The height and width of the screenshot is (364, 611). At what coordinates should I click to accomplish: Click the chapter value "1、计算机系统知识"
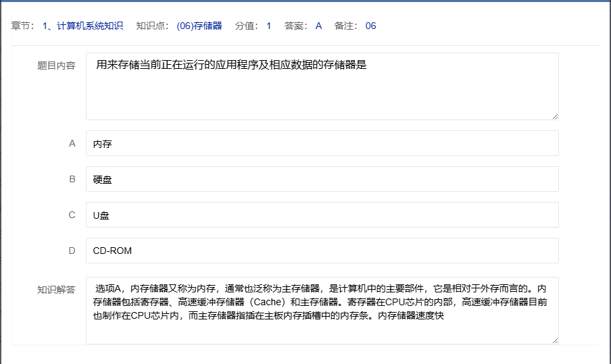pos(82,26)
